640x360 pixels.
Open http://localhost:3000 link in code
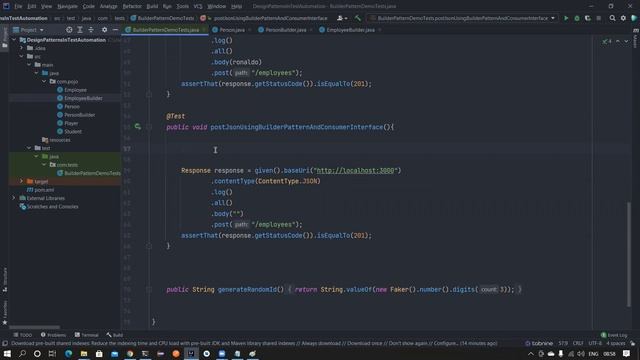[355, 170]
